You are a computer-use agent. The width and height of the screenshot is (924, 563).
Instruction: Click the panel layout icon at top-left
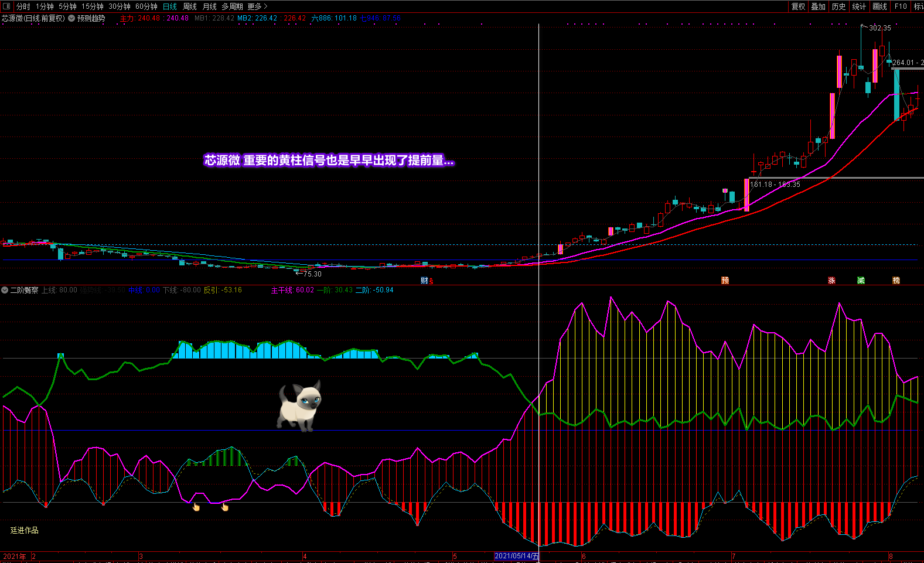(6, 6)
